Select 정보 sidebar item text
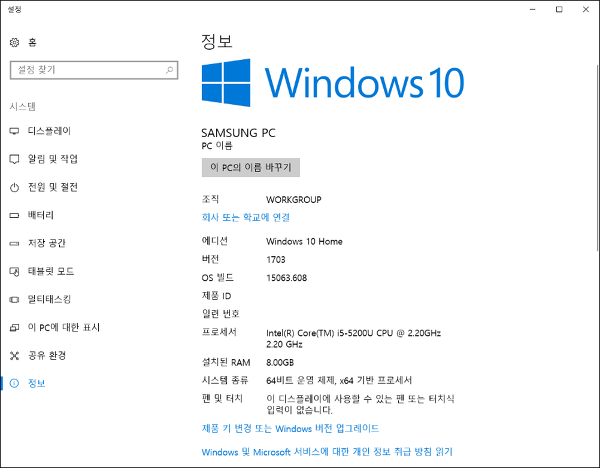600x468 pixels. point(37,383)
